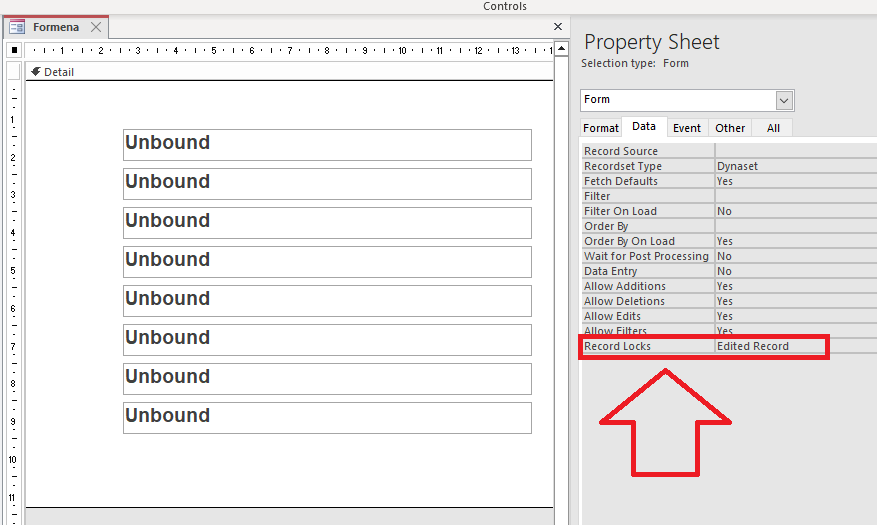Screen dimensions: 877x525
Task: Toggle the Data Entry No value
Action: point(795,271)
